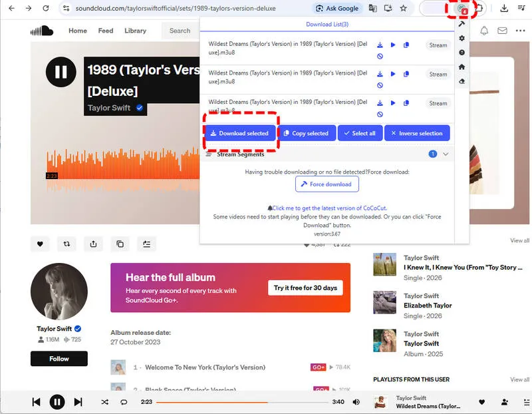Play Welcome To New York (Taylor's Version)
532x414 pixels.
coord(205,367)
